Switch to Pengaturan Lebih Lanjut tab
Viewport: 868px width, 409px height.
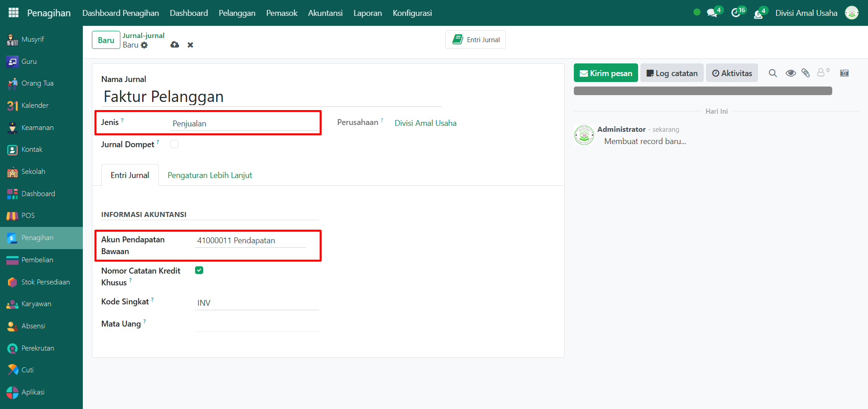[x=210, y=175]
